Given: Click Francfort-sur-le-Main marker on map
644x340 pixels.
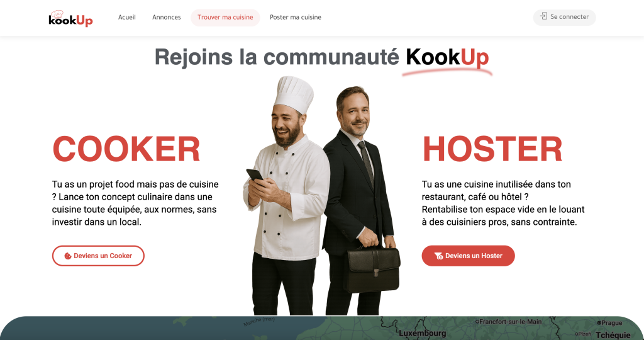Looking at the screenshot, I should 477,322.
